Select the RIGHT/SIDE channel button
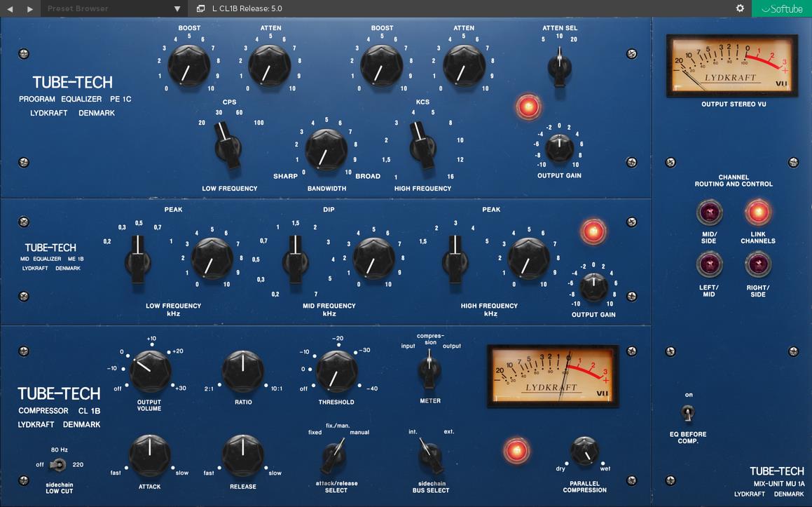Viewport: 812px width, 507px height. pos(757,264)
